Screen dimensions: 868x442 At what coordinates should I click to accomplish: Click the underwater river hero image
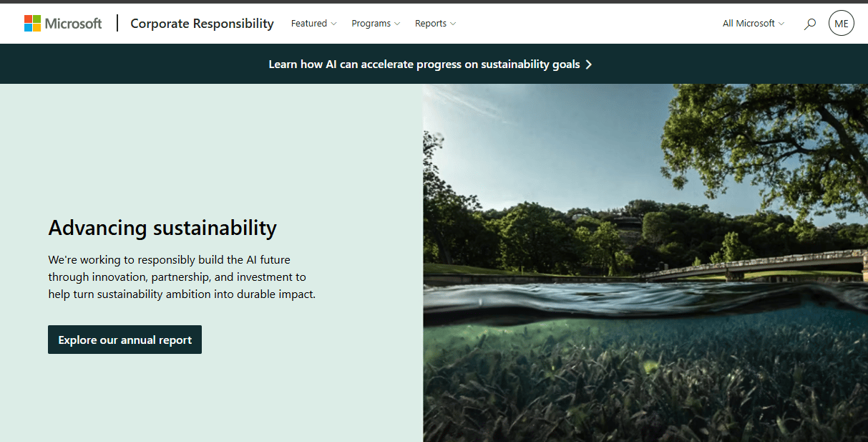point(645,263)
